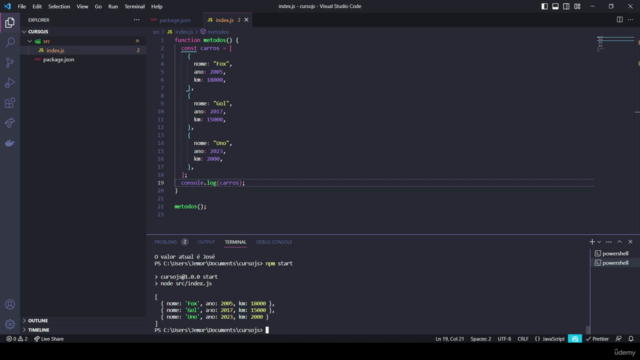Open the Edit menu
The width and height of the screenshot is (640, 360).
coord(37,7)
